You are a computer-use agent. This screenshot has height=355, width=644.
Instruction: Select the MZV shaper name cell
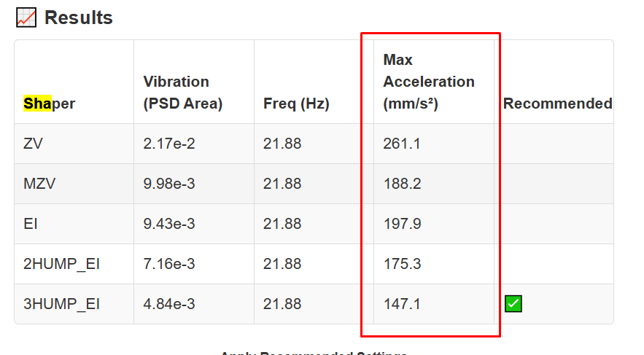(39, 184)
